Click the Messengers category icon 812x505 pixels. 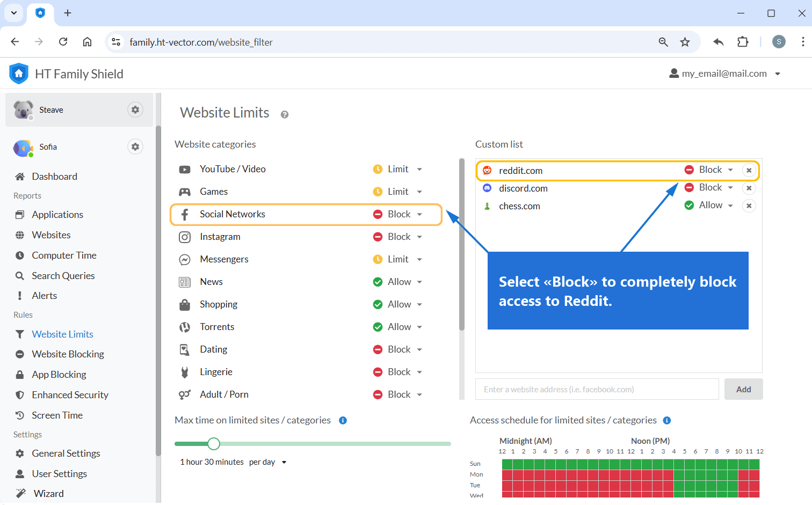185,260
